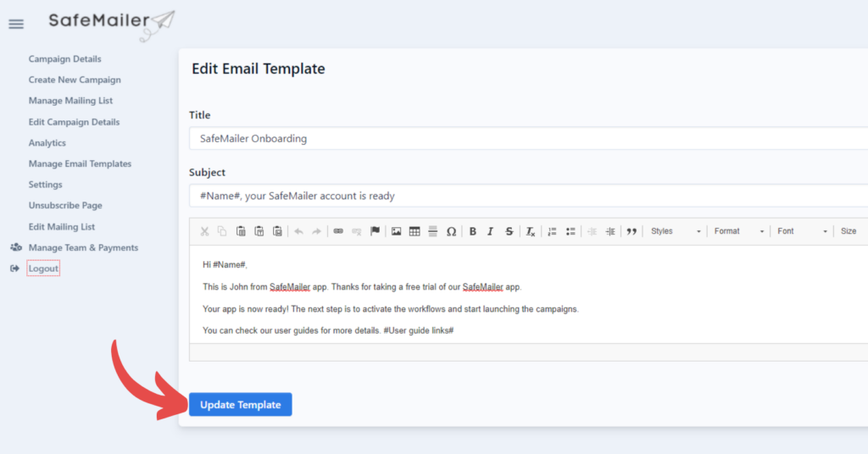Click the Logout link
The width and height of the screenshot is (868, 454).
click(x=43, y=269)
